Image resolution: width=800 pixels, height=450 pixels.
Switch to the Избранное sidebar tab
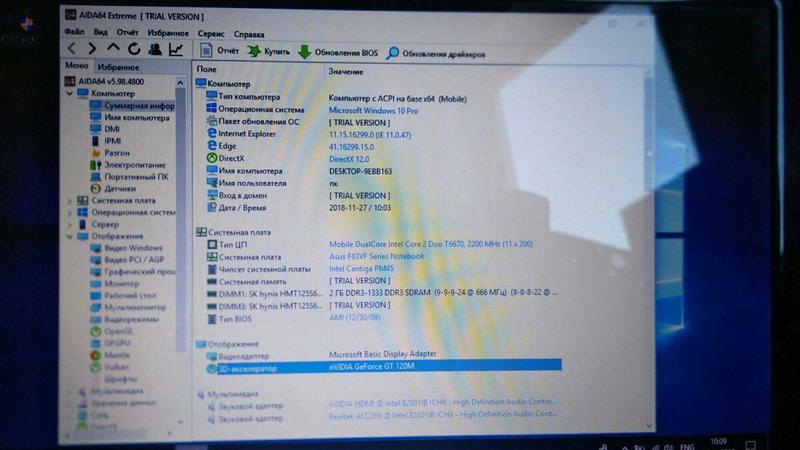118,67
